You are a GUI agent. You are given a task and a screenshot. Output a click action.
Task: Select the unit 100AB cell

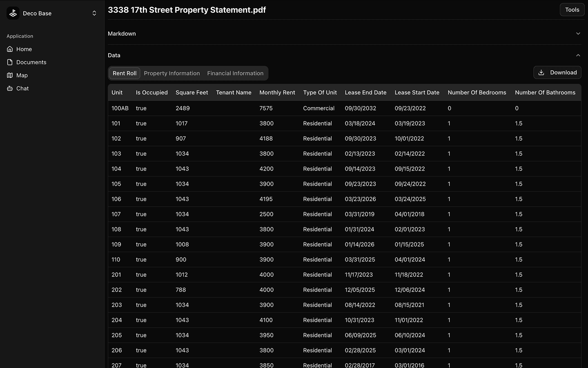[120, 108]
